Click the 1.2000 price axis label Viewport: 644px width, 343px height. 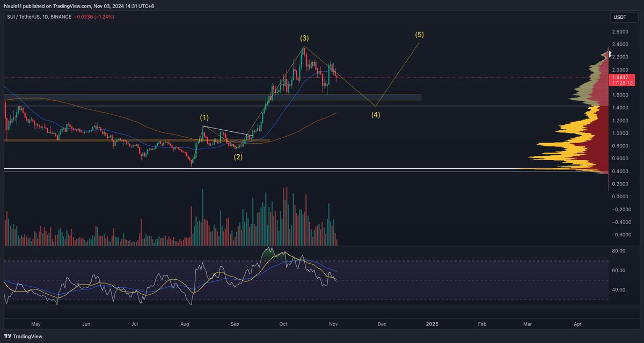click(x=620, y=121)
